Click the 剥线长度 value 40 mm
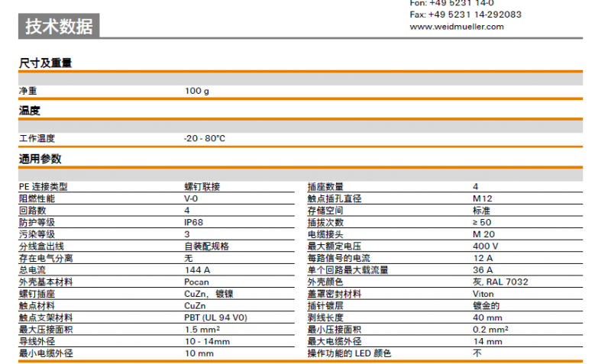611x364 pixels. [487, 317]
